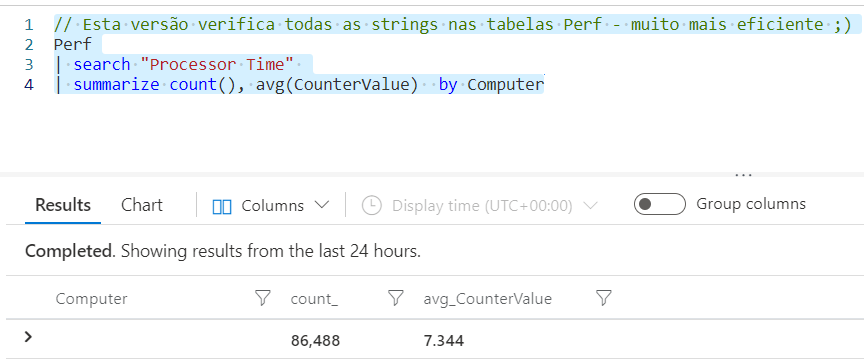Sort by Computer column header
Image resolution: width=864 pixels, height=360 pixels.
pyautogui.click(x=91, y=299)
